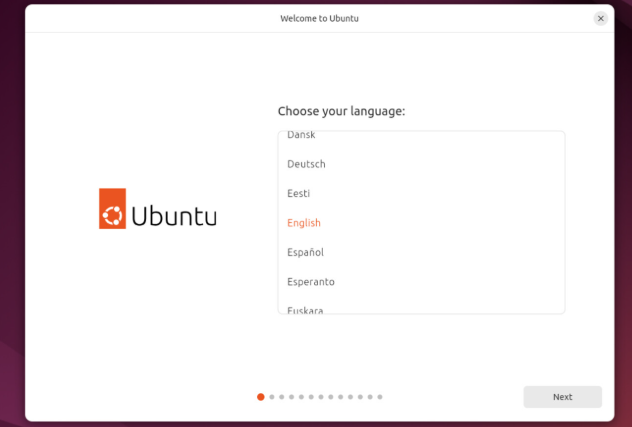Click the Ubuntu wordmark text
Viewport: 632px width, 427px height.
tap(174, 216)
